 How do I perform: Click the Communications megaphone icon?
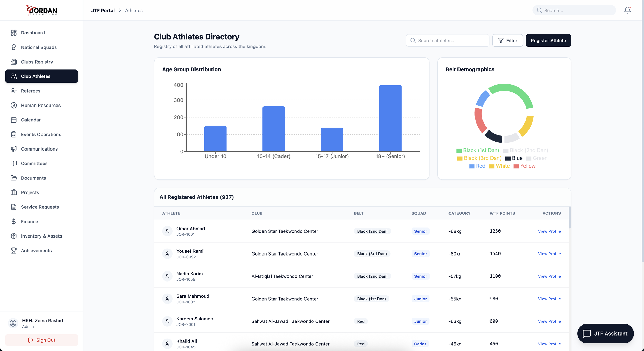pos(14,149)
